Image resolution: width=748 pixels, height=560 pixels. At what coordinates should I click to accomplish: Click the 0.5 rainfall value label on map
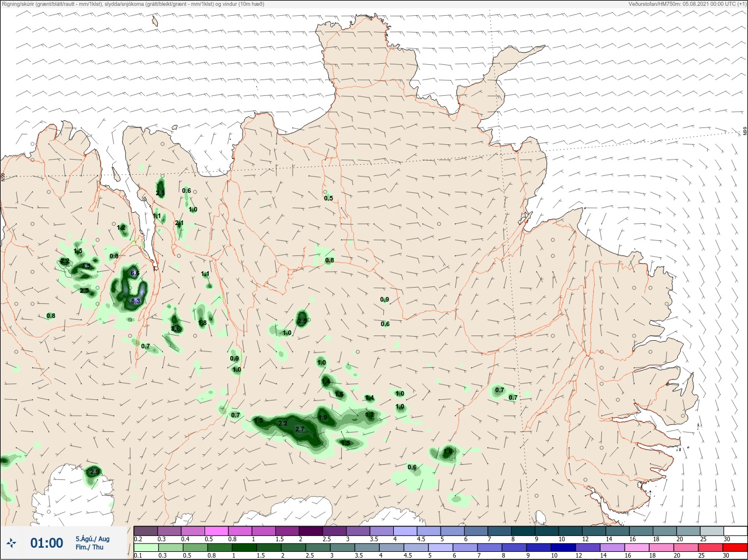pyautogui.click(x=328, y=198)
